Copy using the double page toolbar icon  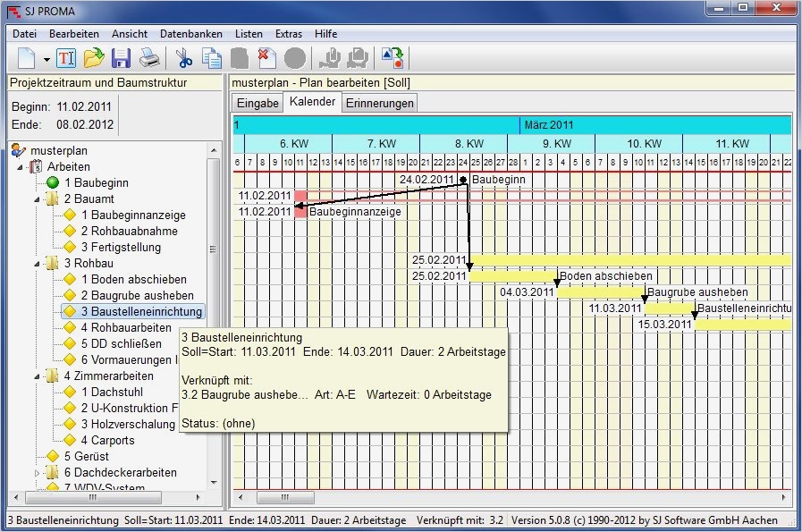tap(212, 59)
